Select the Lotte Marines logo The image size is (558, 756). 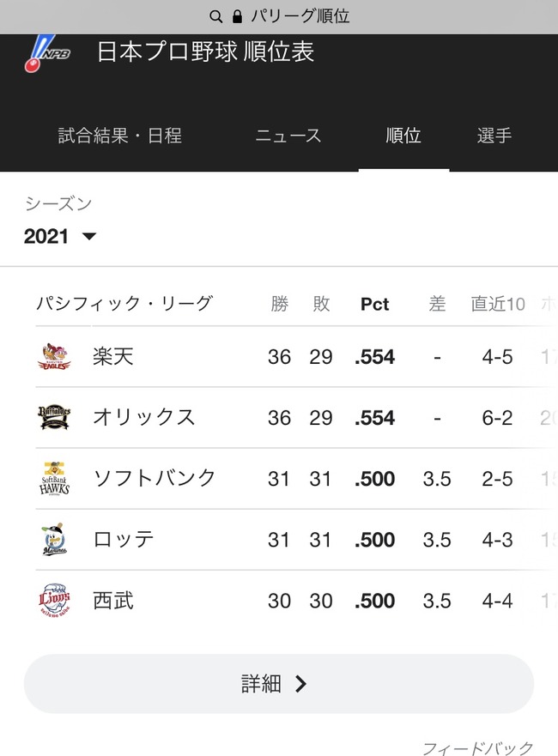pos(54,539)
